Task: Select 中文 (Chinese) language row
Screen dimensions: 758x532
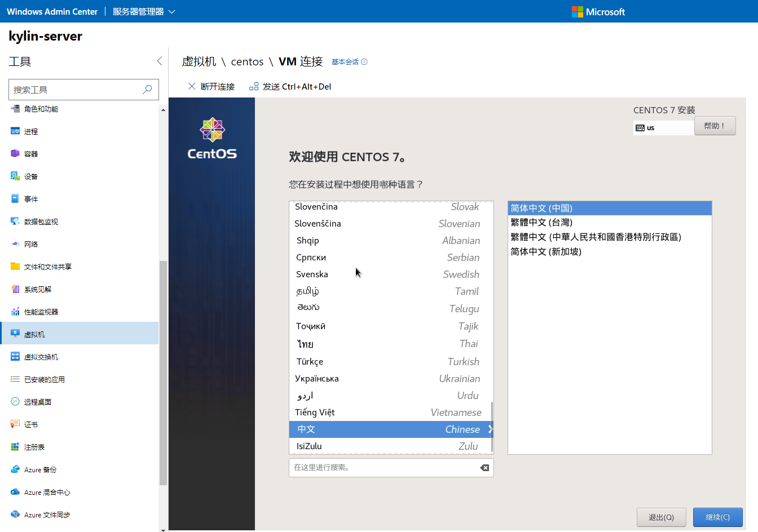Action: (x=391, y=429)
